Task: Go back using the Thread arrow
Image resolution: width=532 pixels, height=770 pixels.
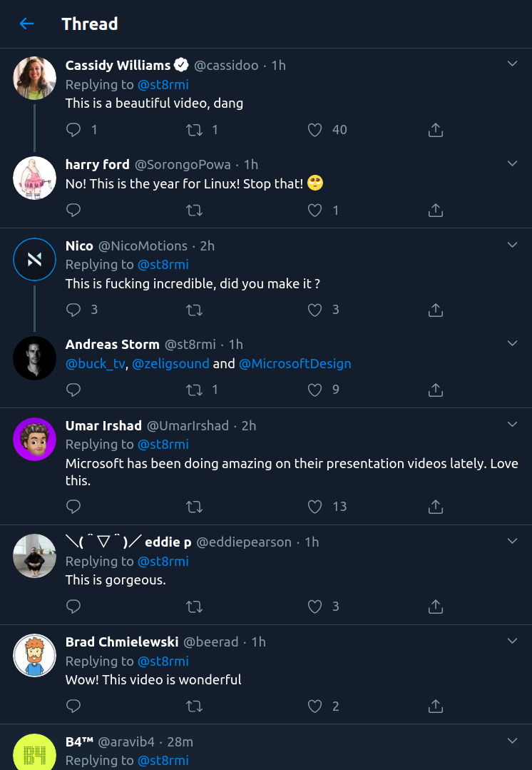Action: [26, 24]
